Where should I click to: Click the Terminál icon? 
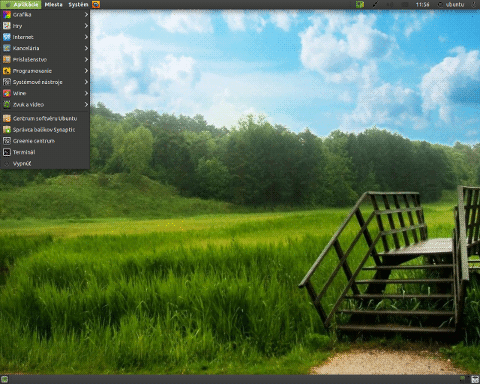pyautogui.click(x=7, y=152)
